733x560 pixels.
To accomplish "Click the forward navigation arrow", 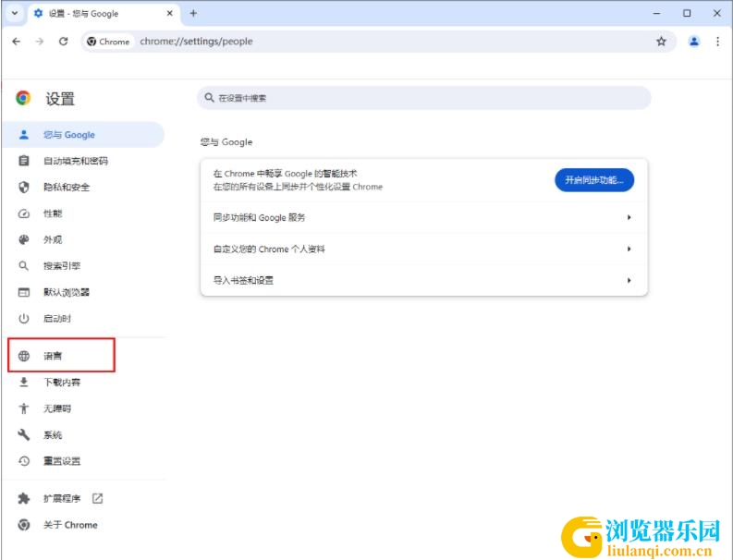I will [x=39, y=42].
